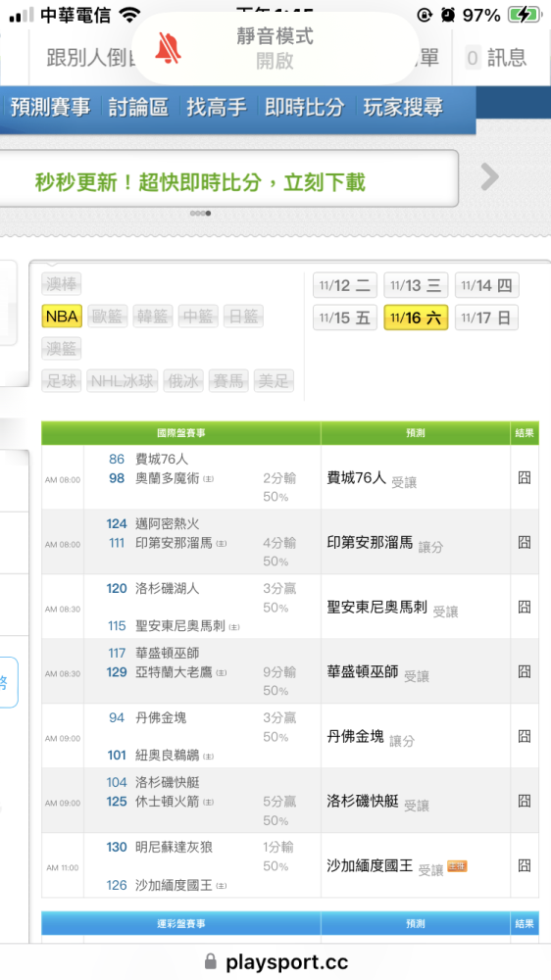The width and height of the screenshot is (551, 980).
Task: Tap the playsport.cc address bar
Action: point(275,962)
